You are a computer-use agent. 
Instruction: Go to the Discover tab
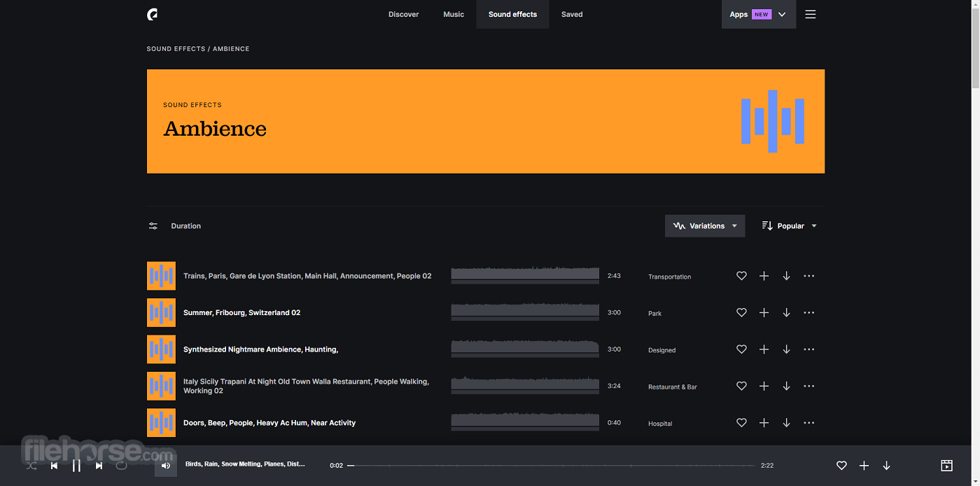404,14
